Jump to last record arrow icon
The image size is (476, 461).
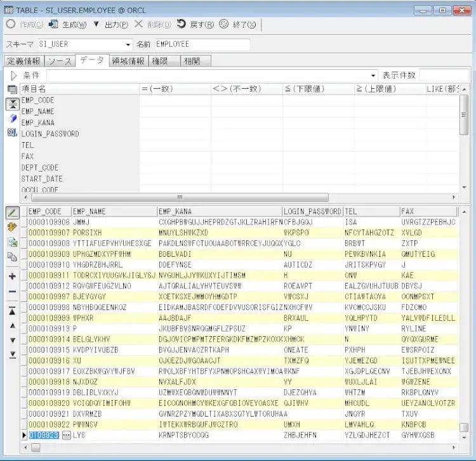[12, 354]
